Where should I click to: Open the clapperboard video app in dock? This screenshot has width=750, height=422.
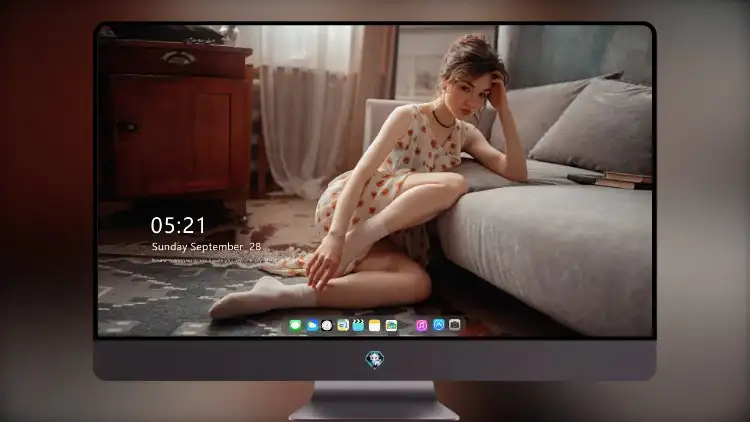tap(358, 326)
